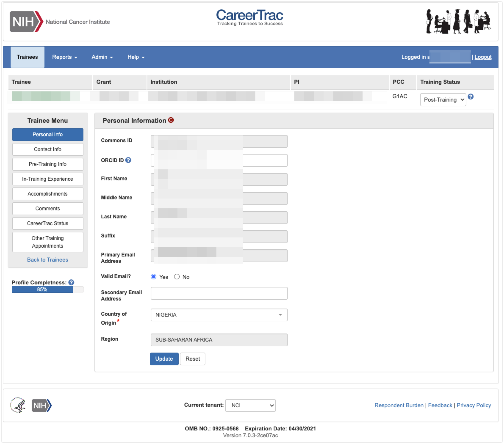Open the Training Status dropdown

[443, 99]
